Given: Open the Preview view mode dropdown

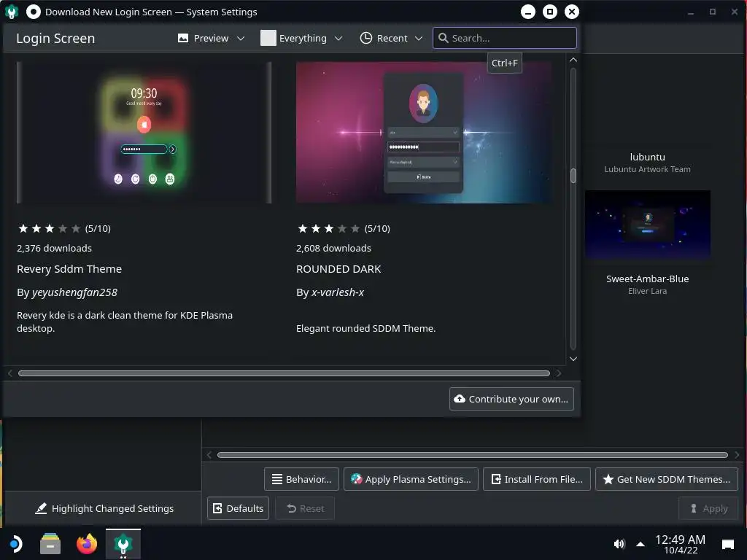Looking at the screenshot, I should (x=211, y=38).
